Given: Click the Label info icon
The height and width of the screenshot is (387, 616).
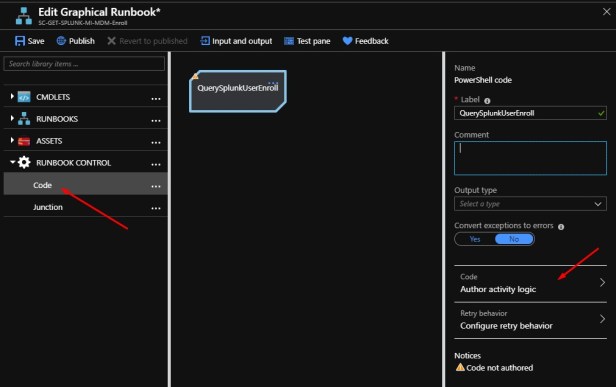Looking at the screenshot, I should tap(487, 101).
